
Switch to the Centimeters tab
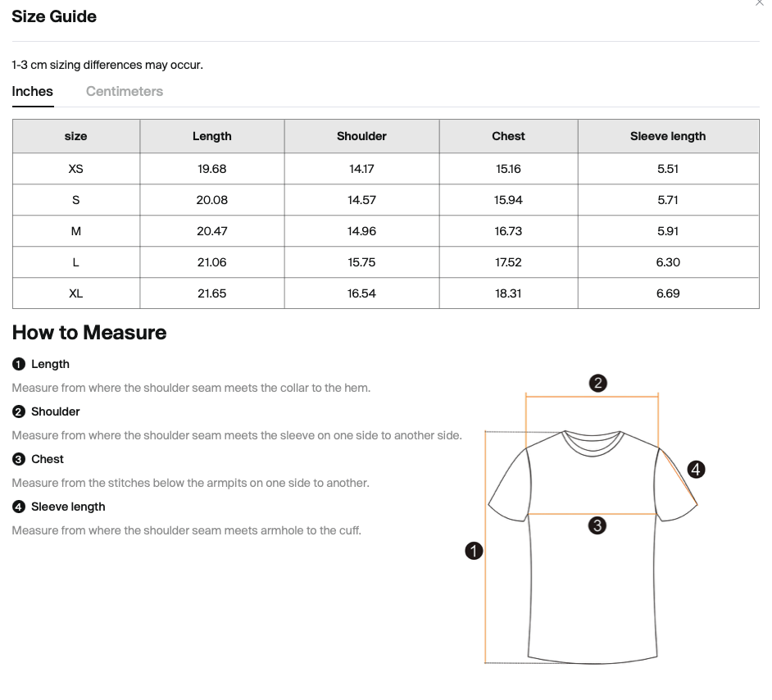125,92
